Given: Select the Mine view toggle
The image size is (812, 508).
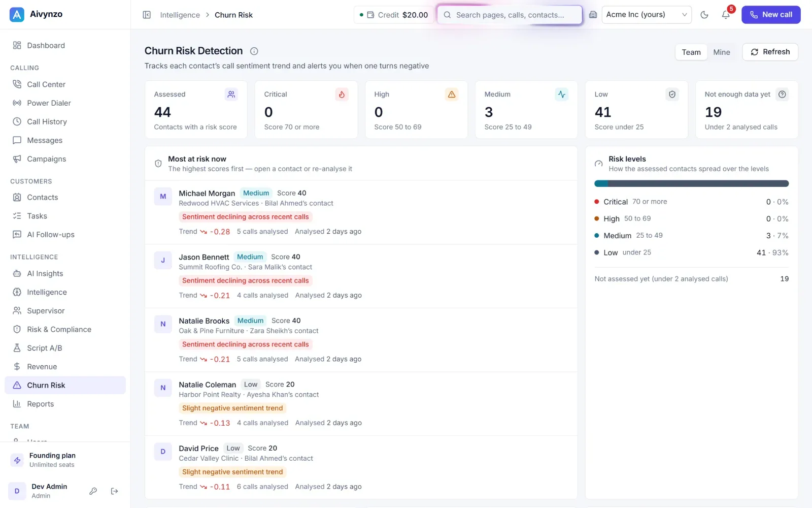Looking at the screenshot, I should click(721, 52).
